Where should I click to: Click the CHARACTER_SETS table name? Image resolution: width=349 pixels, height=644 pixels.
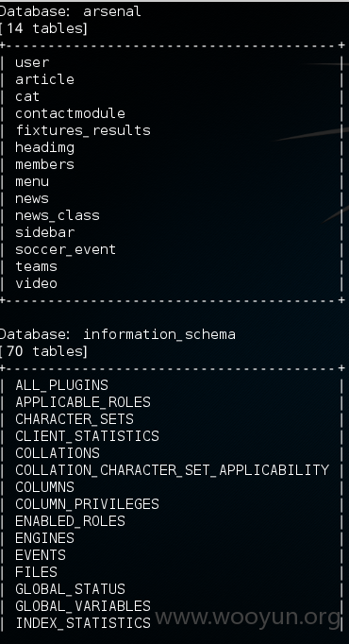tap(75, 419)
